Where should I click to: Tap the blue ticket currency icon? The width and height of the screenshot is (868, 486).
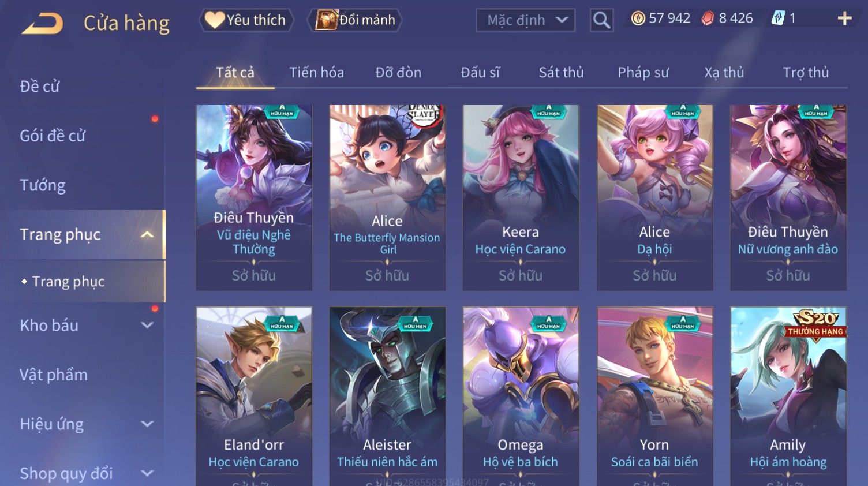(x=778, y=18)
